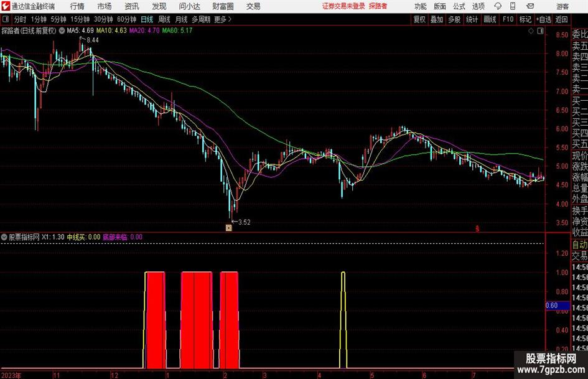The height and width of the screenshot is (379, 588).
Task: Click the 8.44 high price label
Action: 93,40
